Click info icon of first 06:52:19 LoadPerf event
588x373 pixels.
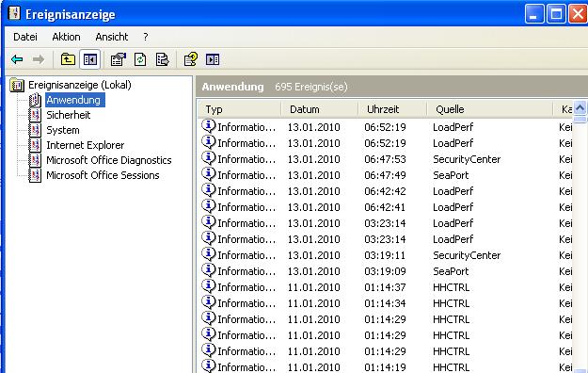tap(209, 126)
